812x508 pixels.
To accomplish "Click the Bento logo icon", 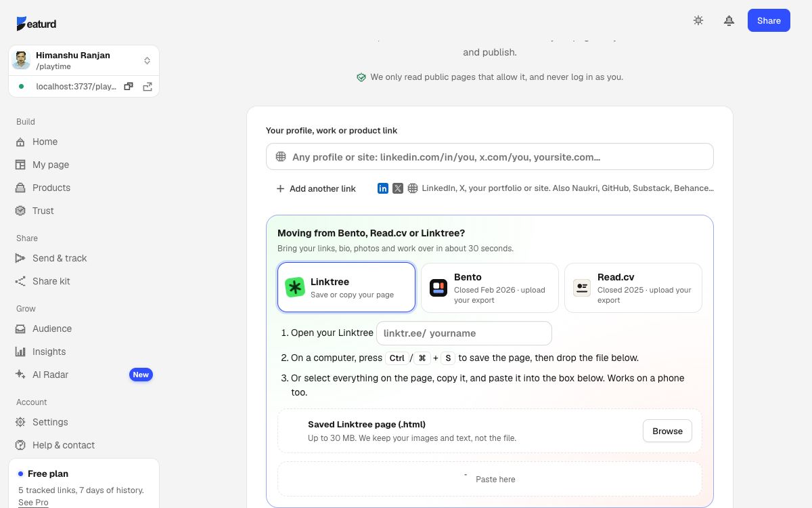I will pyautogui.click(x=438, y=288).
